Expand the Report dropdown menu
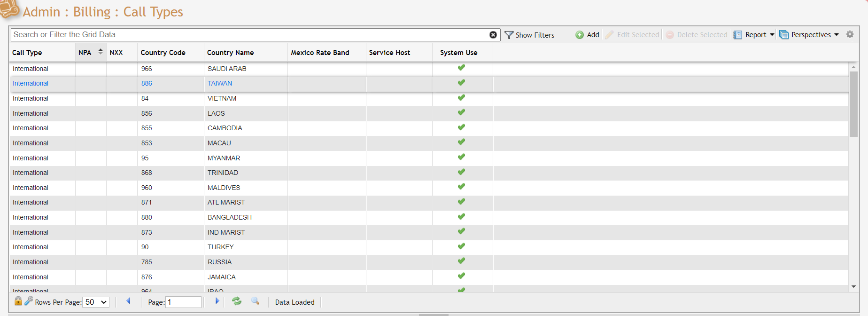Image resolution: width=868 pixels, height=316 pixels. tap(772, 35)
